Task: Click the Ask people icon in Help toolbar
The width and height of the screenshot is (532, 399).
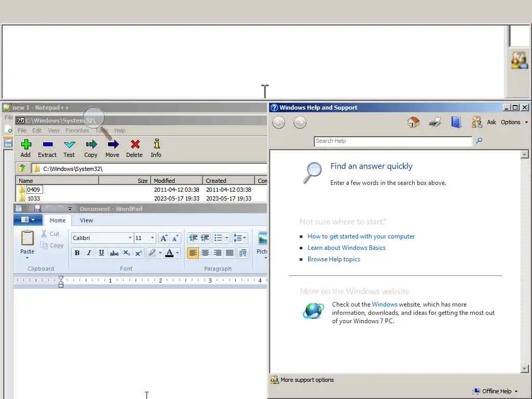Action: 476,122
